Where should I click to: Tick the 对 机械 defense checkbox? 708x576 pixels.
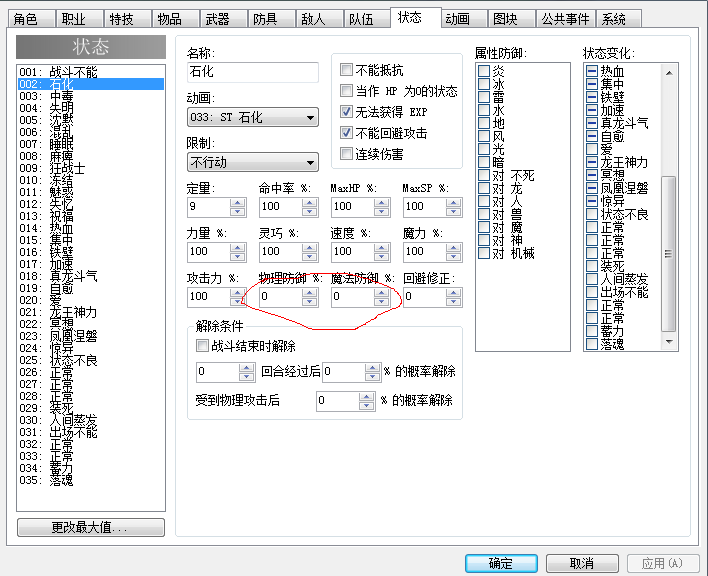(484, 253)
